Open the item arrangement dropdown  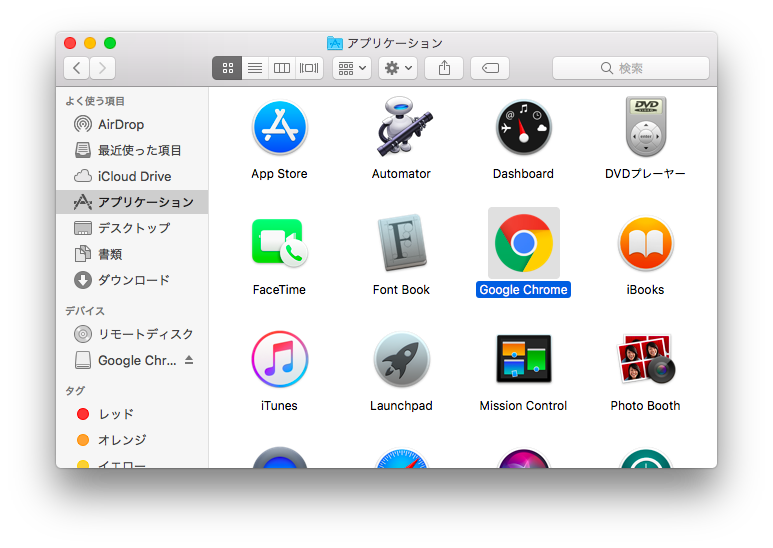pos(352,68)
